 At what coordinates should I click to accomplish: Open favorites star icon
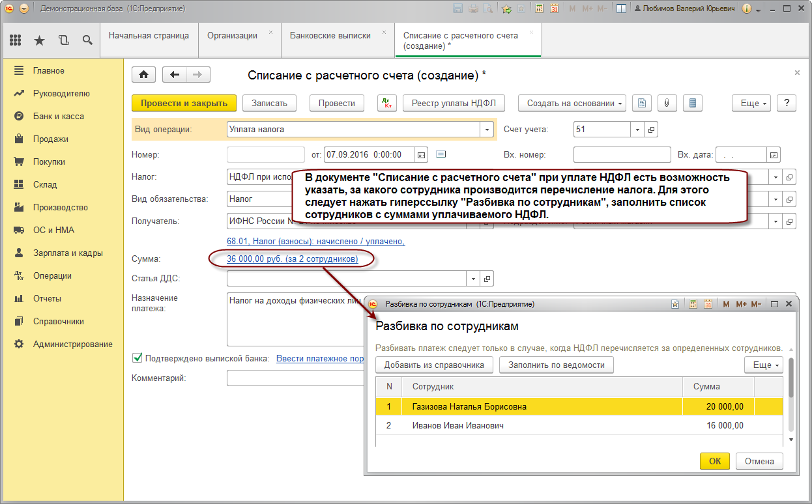39,40
